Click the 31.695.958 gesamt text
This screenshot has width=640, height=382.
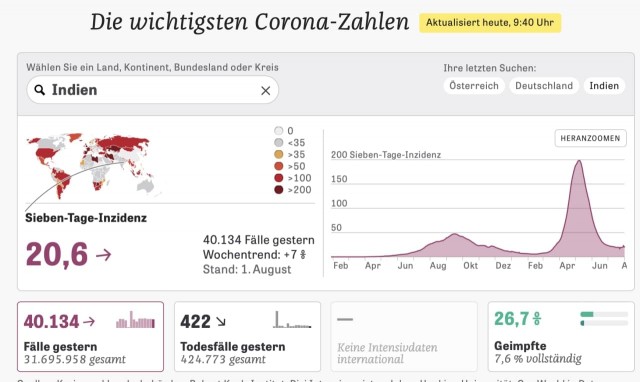[75, 360]
